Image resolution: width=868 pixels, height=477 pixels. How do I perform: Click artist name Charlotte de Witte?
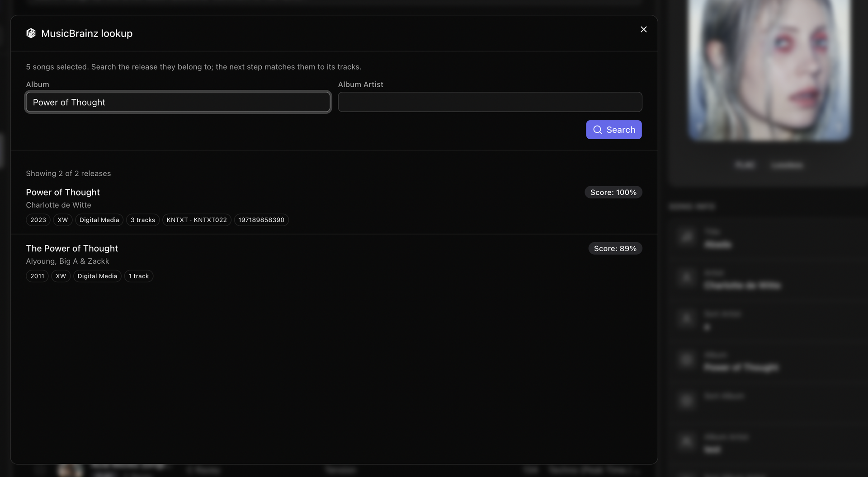(58, 205)
